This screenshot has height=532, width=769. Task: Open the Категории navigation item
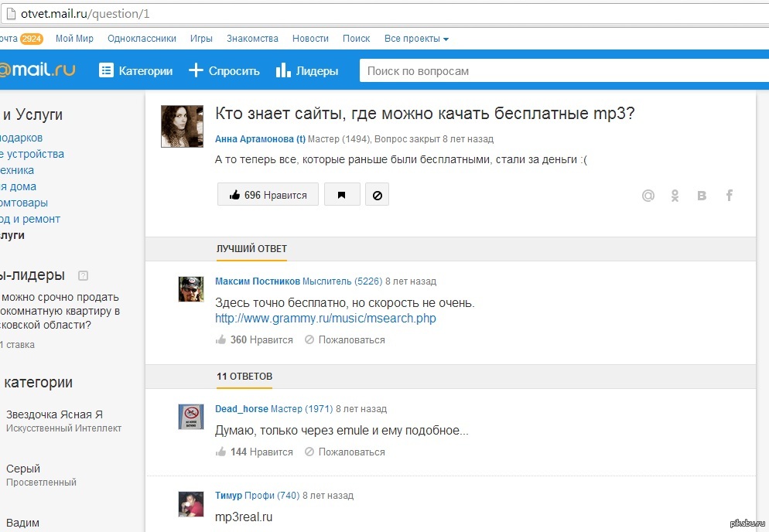(136, 70)
